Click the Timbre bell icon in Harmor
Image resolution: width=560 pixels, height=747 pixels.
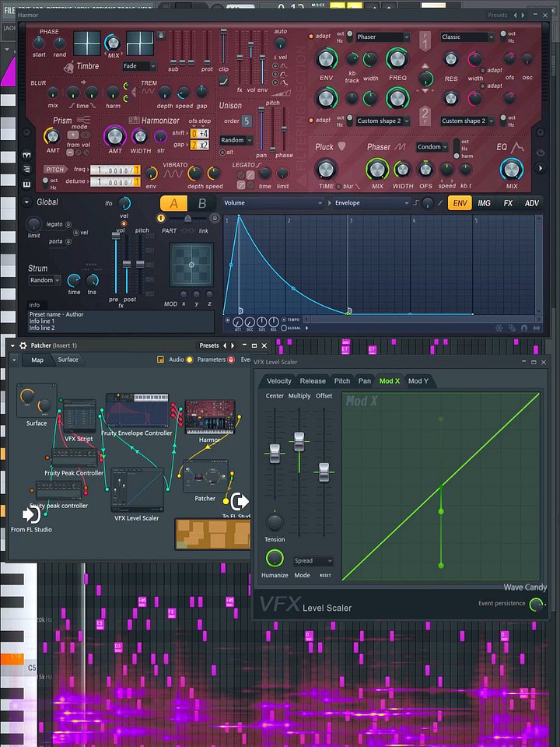pyautogui.click(x=69, y=67)
